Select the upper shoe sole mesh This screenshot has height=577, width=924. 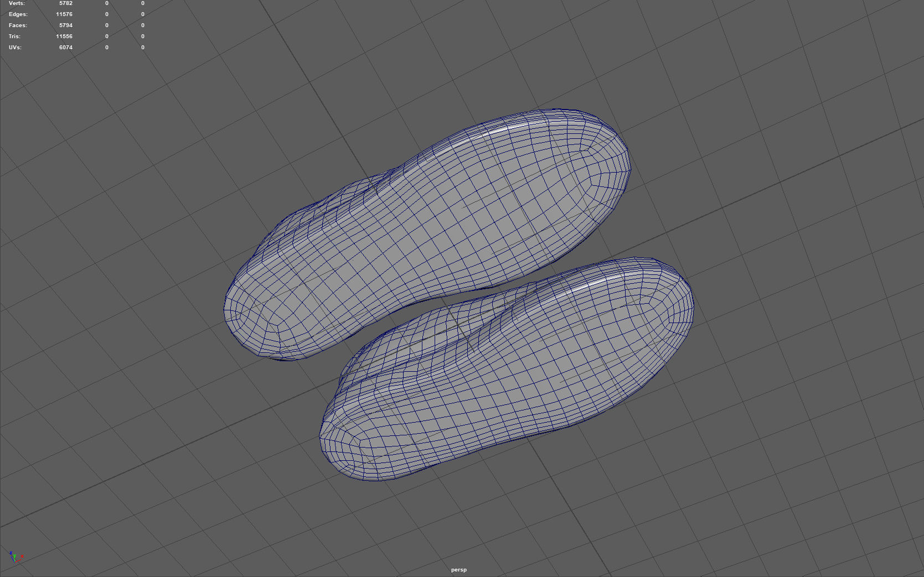tap(427, 235)
